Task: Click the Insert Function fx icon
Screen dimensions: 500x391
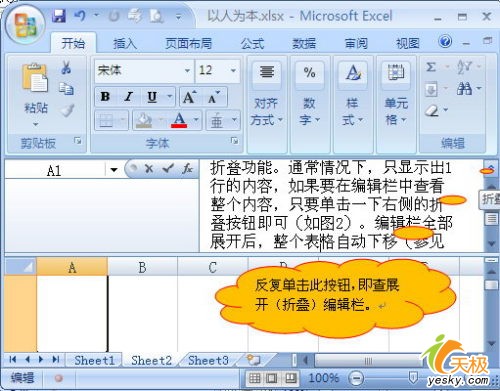Action: point(187,169)
